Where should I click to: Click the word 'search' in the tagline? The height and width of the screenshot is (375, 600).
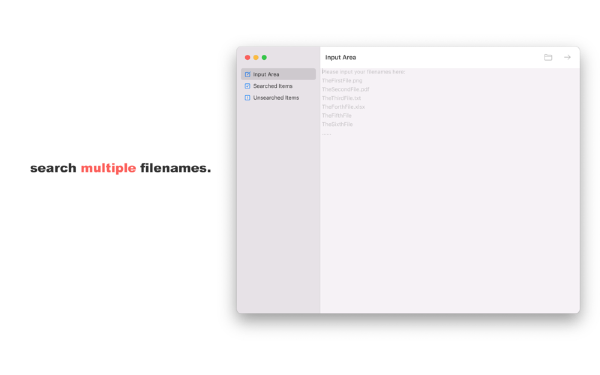click(x=53, y=168)
